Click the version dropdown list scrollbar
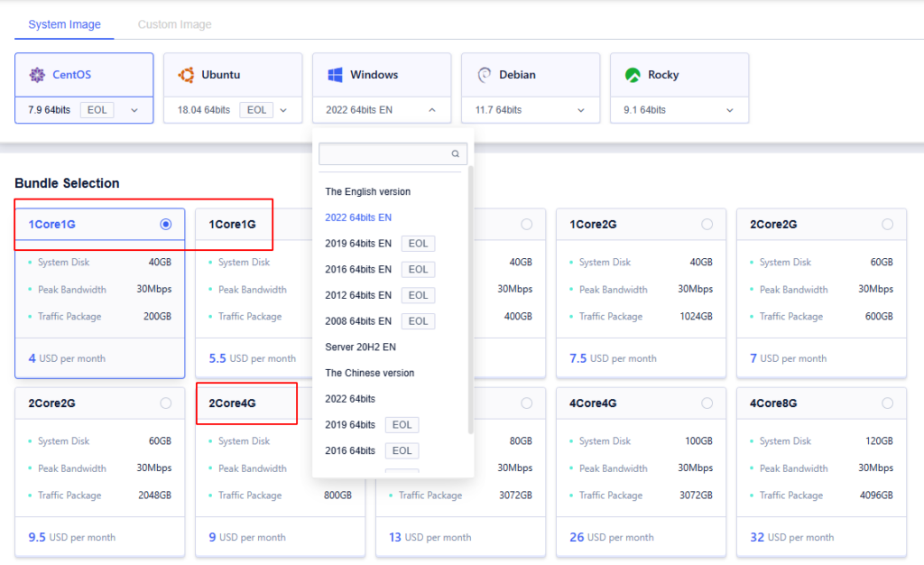The height and width of the screenshot is (565, 924). pyautogui.click(x=470, y=300)
